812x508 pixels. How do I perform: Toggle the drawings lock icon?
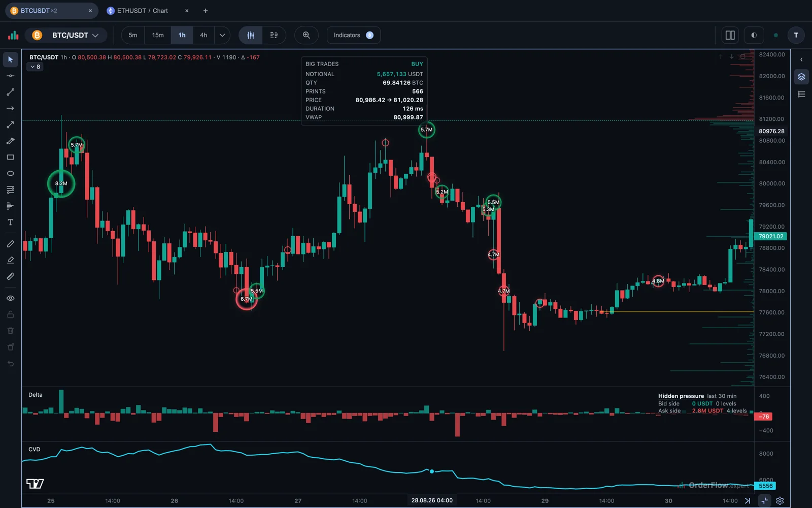(x=10, y=314)
